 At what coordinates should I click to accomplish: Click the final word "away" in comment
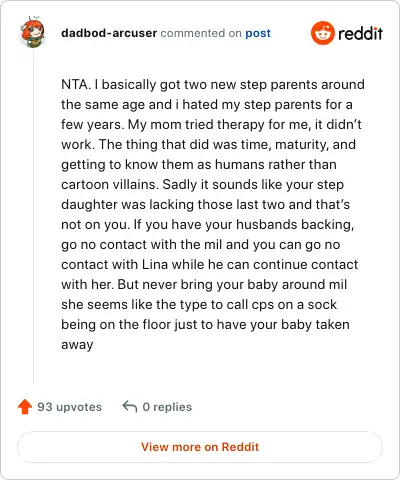(77, 345)
